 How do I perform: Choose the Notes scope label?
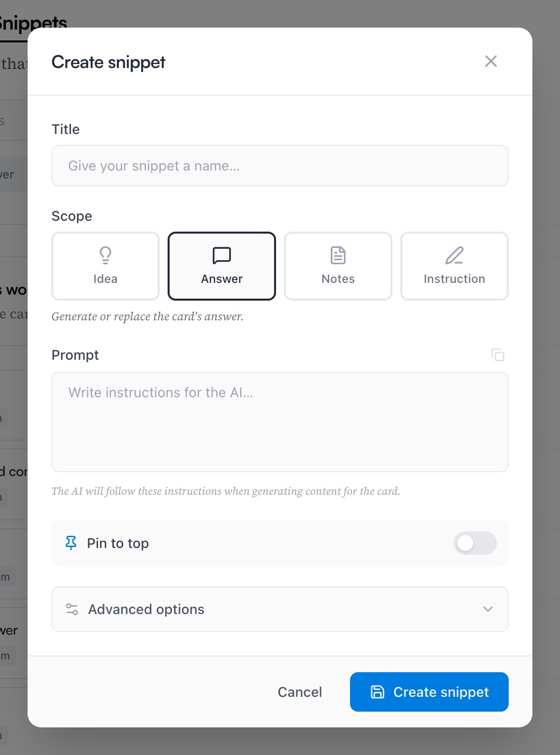[x=338, y=279]
